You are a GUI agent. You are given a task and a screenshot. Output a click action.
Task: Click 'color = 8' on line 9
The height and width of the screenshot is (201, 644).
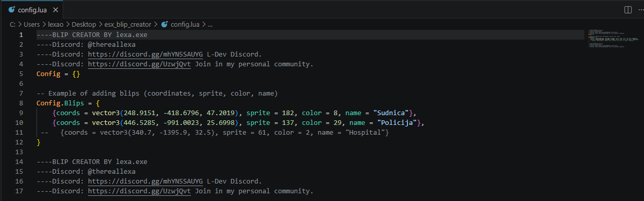[x=319, y=113]
